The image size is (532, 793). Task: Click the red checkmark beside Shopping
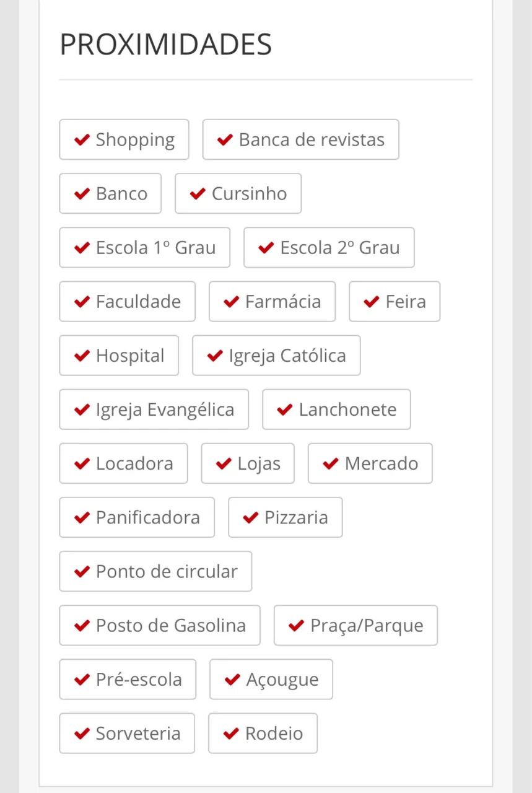[x=82, y=139]
